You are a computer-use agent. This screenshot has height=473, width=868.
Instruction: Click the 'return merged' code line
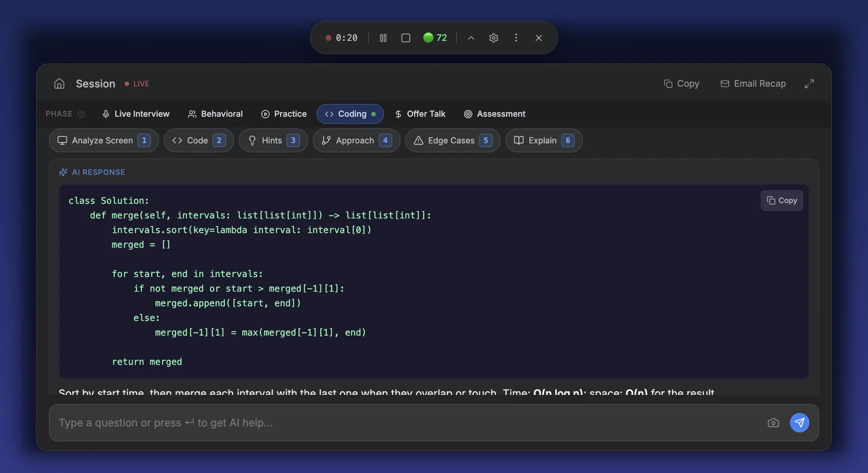click(147, 362)
